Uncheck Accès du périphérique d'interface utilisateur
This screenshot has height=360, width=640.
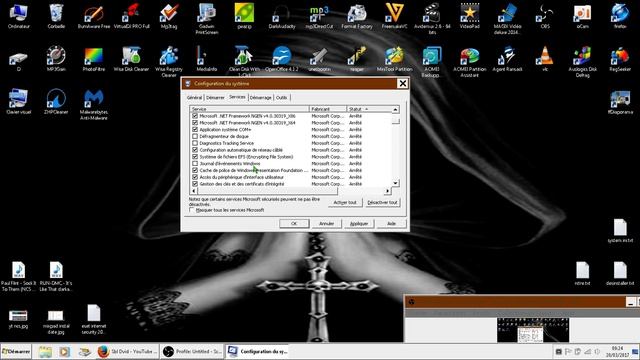[195, 177]
